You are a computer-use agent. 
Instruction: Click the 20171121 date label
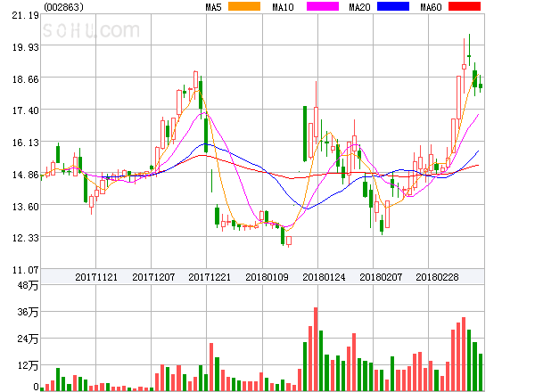coord(96,277)
